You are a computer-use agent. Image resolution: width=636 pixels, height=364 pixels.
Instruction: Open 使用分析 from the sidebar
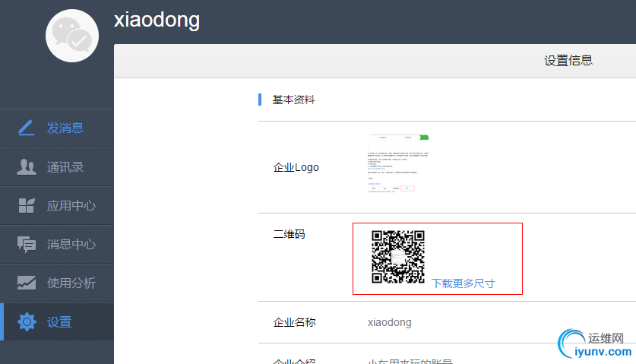point(57,283)
